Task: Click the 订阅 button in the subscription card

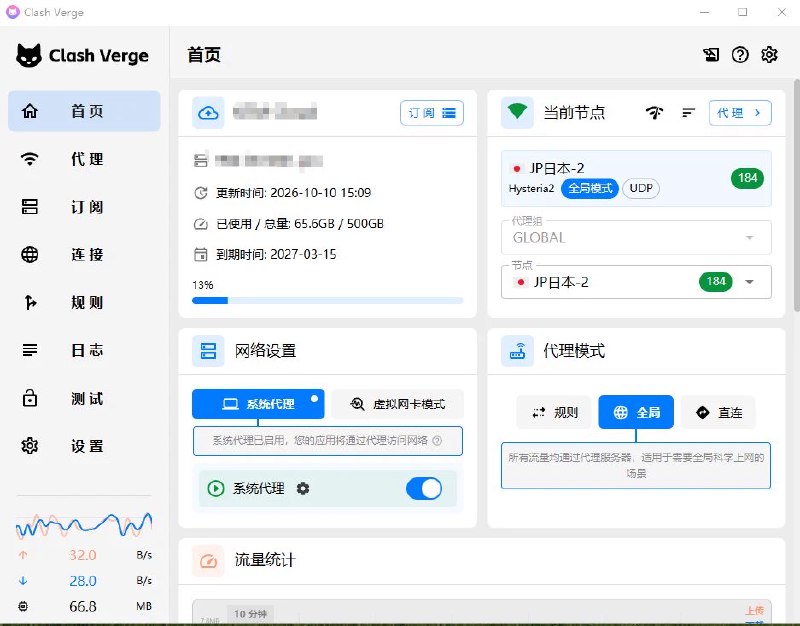Action: point(432,113)
